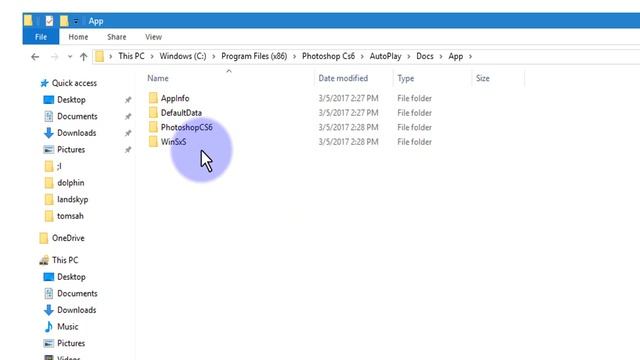The height and width of the screenshot is (360, 640).
Task: Expand chevron after This PC breadcrumb
Action: [x=152, y=56]
